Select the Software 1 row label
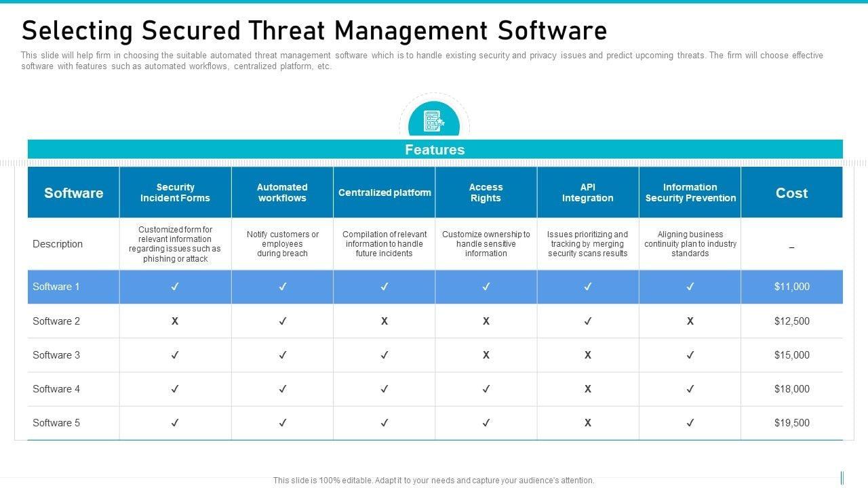868x488 pixels. [x=56, y=287]
